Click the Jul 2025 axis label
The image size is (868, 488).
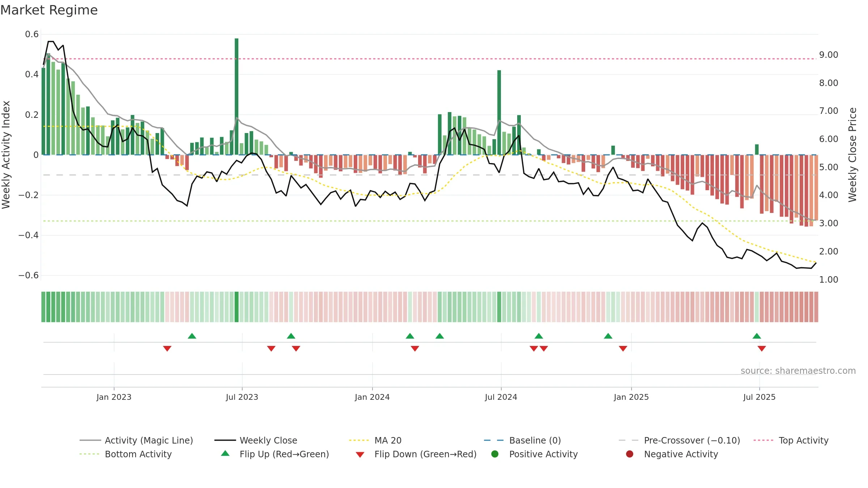coord(759,397)
